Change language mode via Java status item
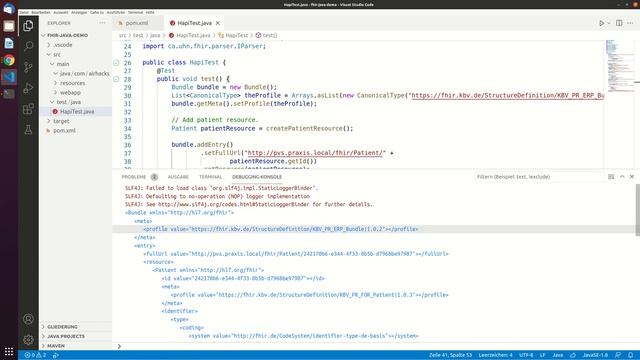 coord(558,355)
